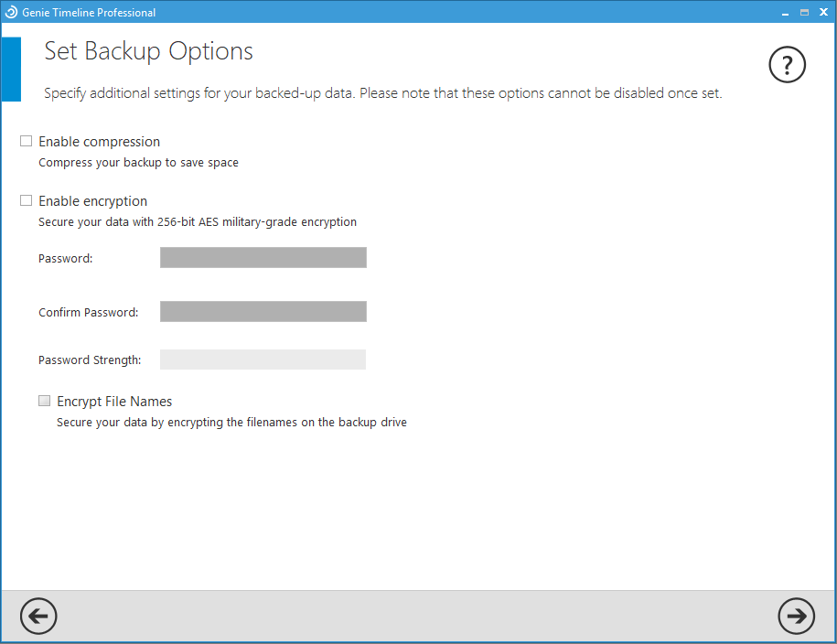The image size is (837, 644).
Task: Enable the encryption checkbox
Action: click(26, 200)
